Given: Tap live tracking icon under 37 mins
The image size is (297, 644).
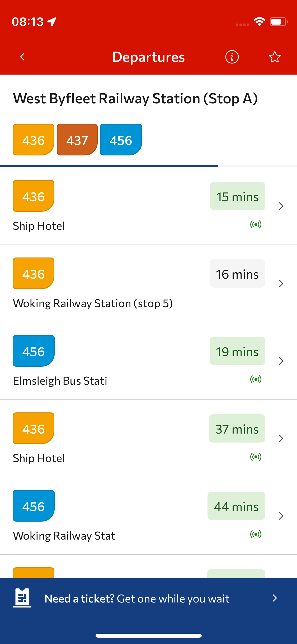Looking at the screenshot, I should pos(256,457).
